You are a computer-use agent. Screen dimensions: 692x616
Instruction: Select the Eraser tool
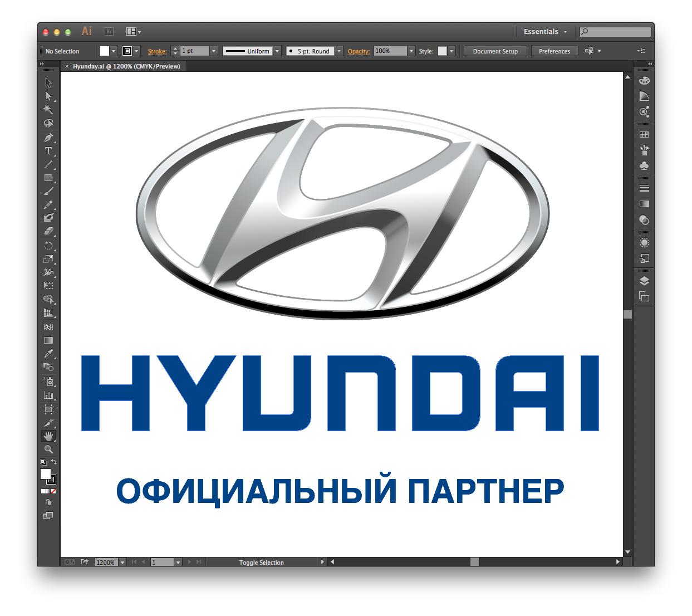pyautogui.click(x=48, y=231)
